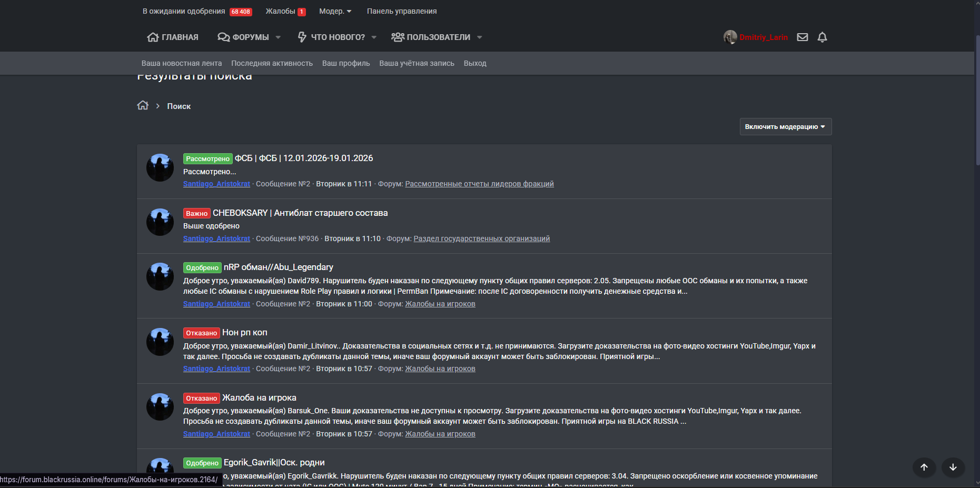The image size is (980, 488).
Task: Click Отказано prefix on Нон рп коп
Action: pyautogui.click(x=202, y=333)
